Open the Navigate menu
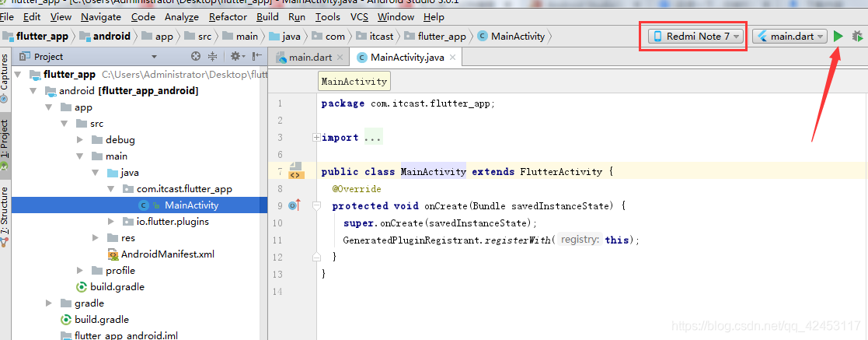Screen dimensions: 868x340 coord(101,17)
